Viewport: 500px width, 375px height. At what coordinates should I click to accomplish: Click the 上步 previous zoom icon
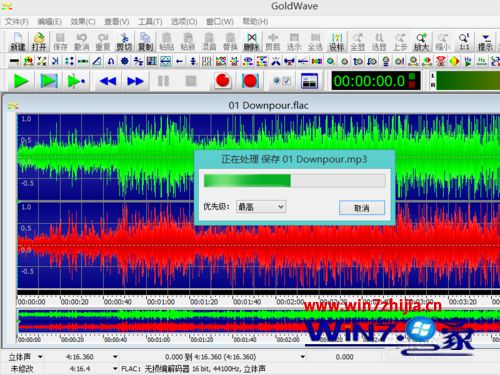click(x=400, y=42)
